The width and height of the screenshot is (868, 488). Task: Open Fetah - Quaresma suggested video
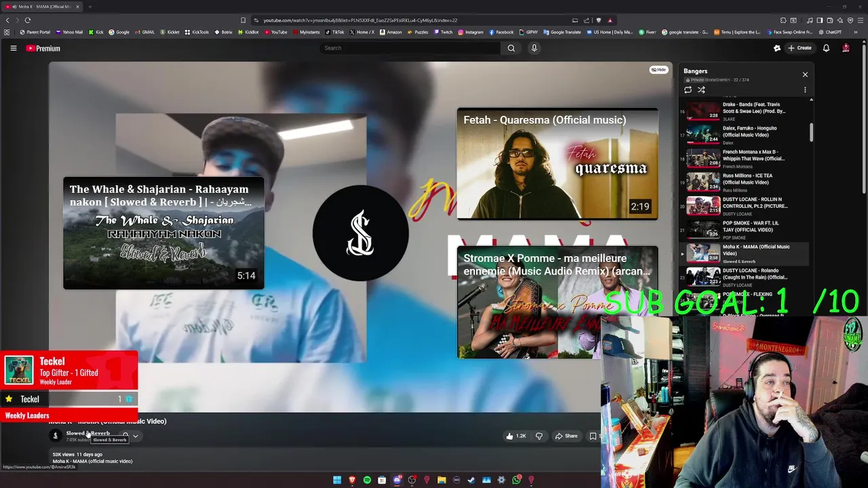(557, 163)
